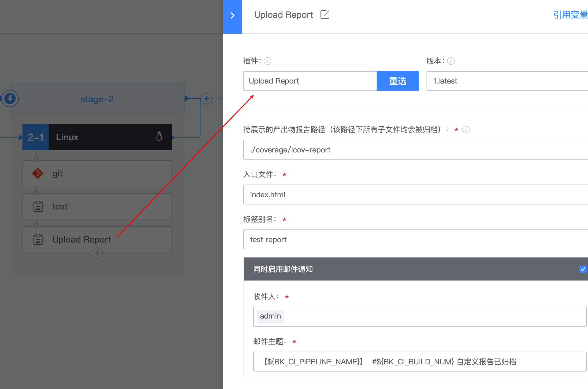
Task: Select the test plugin step
Action: point(97,206)
